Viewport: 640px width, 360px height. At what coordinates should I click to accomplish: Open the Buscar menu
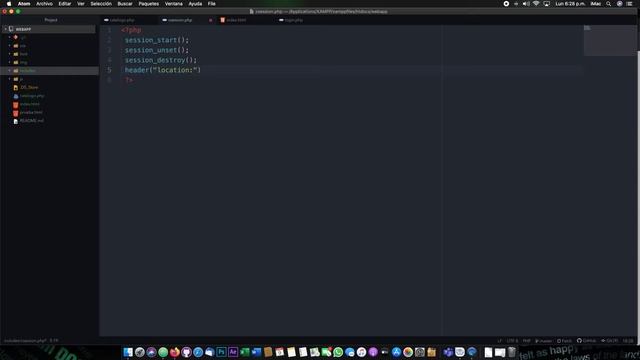[125, 4]
